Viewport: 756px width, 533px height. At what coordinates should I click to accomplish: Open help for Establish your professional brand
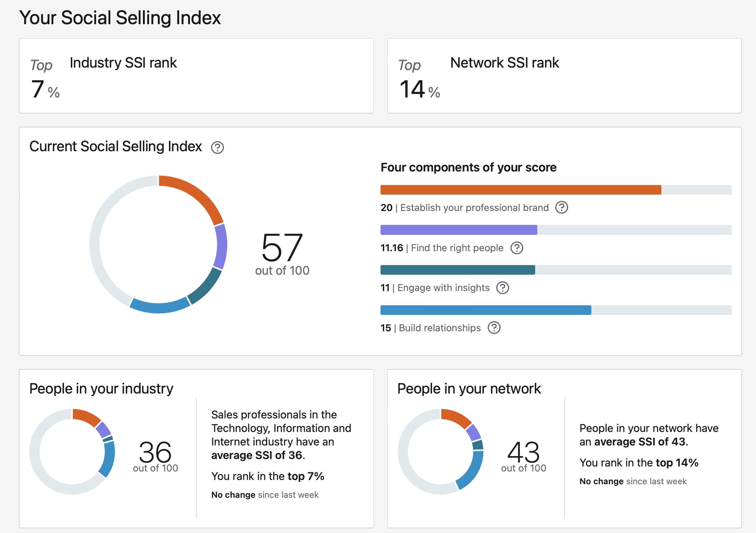(561, 208)
